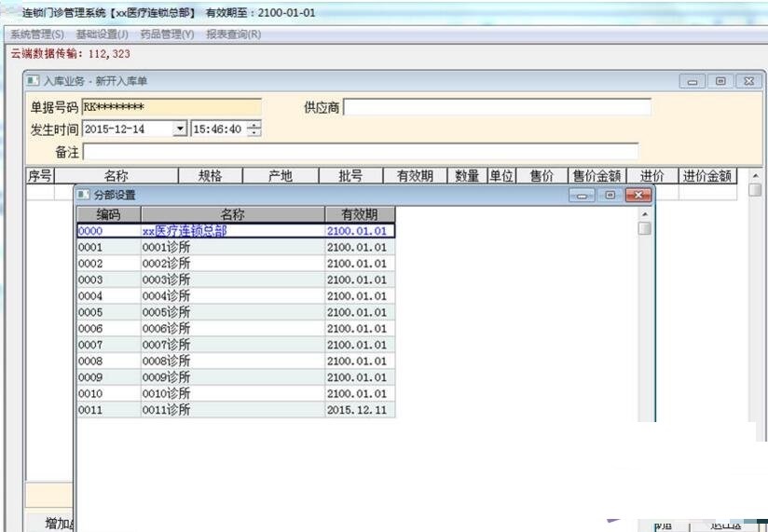The width and height of the screenshot is (768, 532).
Task: Open the 药品管理(Y) menu
Action: coord(167,34)
